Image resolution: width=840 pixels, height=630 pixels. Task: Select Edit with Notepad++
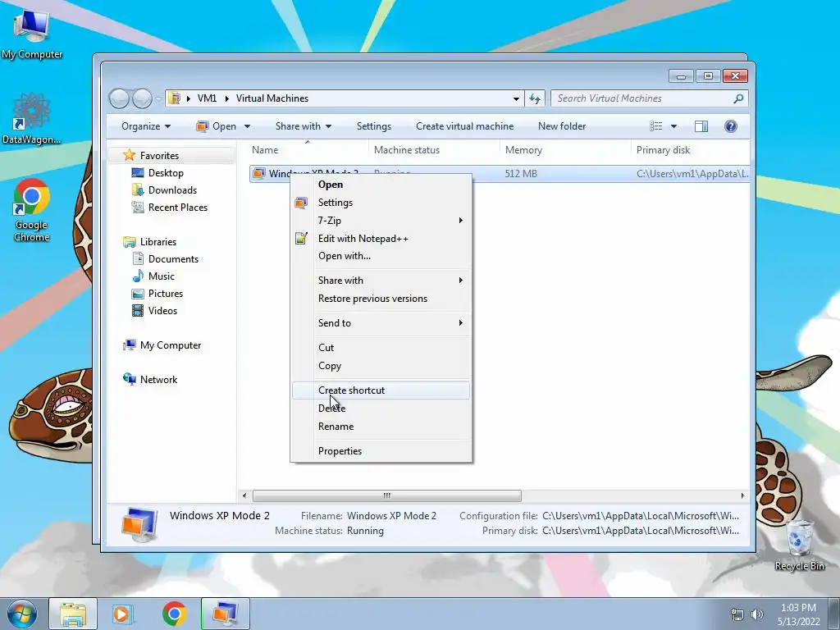pyautogui.click(x=381, y=239)
